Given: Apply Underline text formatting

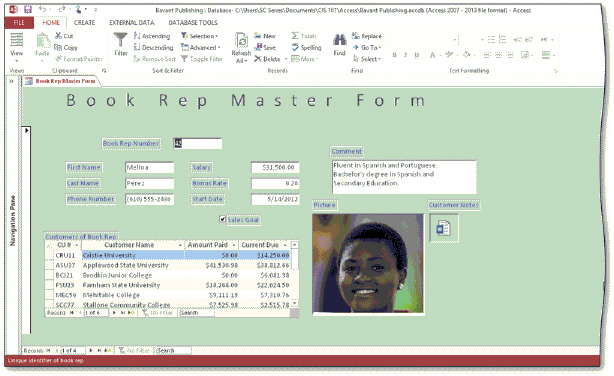Looking at the screenshot, I should point(417,55).
